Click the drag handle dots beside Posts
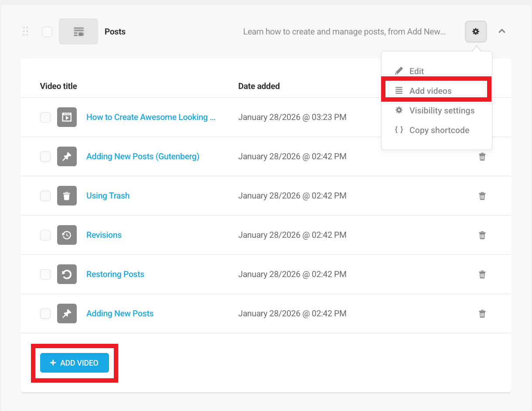Image resolution: width=532 pixels, height=411 pixels. coord(25,31)
